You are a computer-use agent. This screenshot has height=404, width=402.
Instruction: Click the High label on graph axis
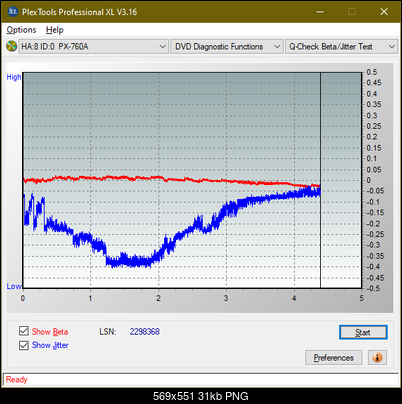tap(14, 77)
